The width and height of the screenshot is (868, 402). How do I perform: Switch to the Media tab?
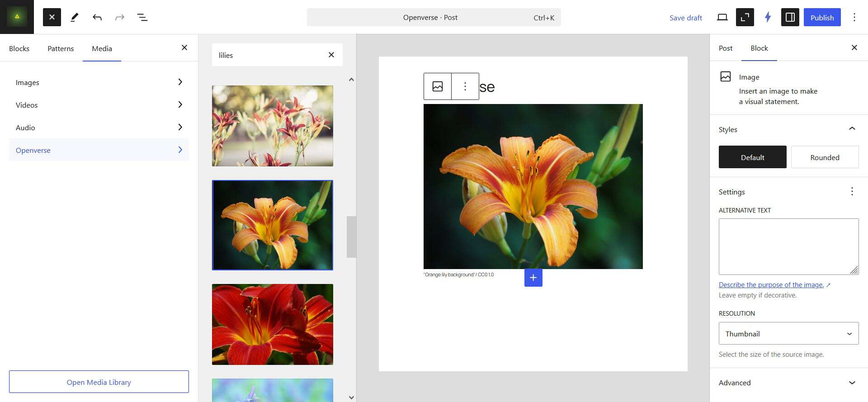[102, 48]
